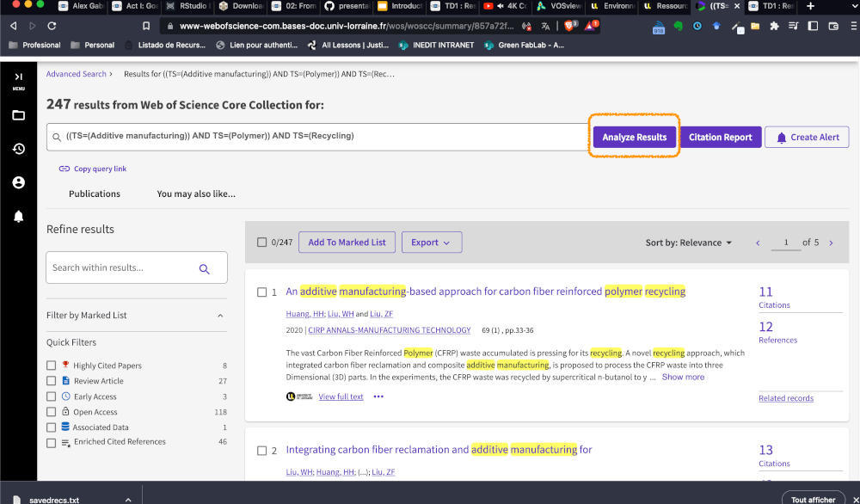The image size is (860, 504).
Task: Collapse the Filter by Marked List section
Action: (x=220, y=316)
